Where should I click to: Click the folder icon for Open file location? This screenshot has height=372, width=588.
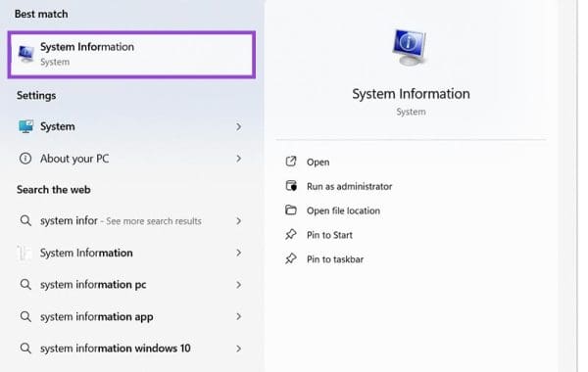(x=291, y=209)
